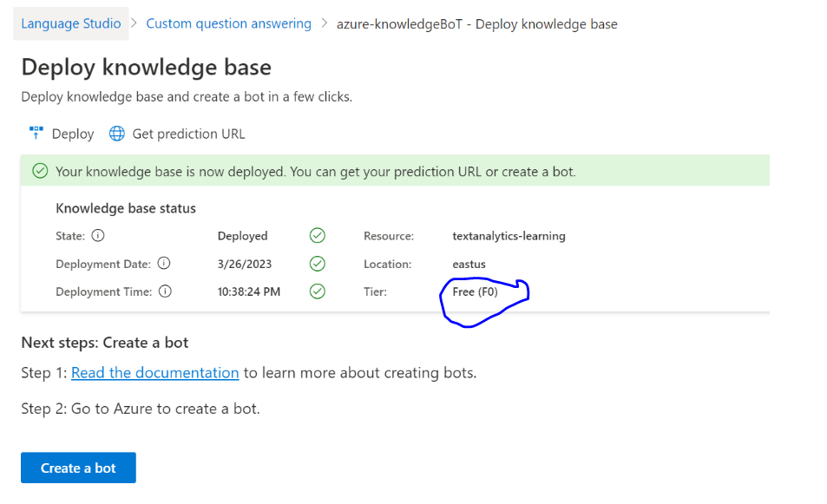Click green check beside Deployed state
Viewport: 827px width, 504px height.
pos(317,235)
